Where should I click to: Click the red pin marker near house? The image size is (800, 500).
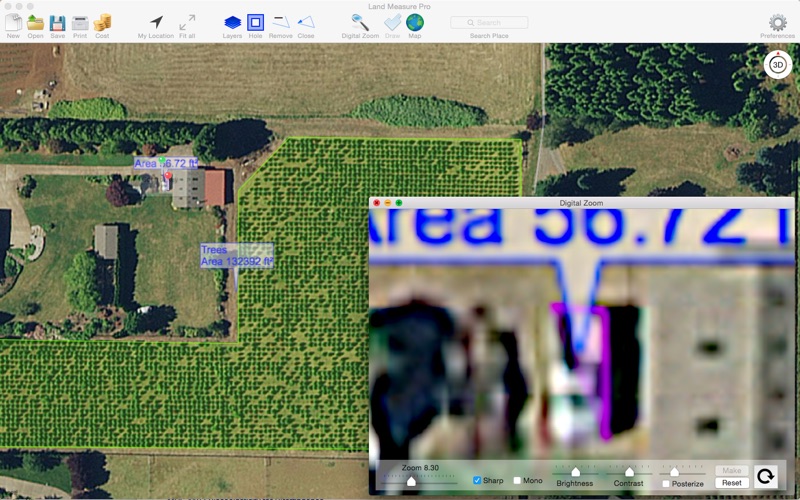click(168, 176)
